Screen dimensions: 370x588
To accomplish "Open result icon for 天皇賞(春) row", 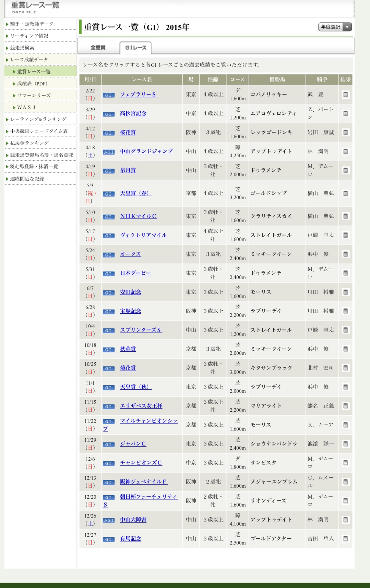I will click(x=345, y=193).
